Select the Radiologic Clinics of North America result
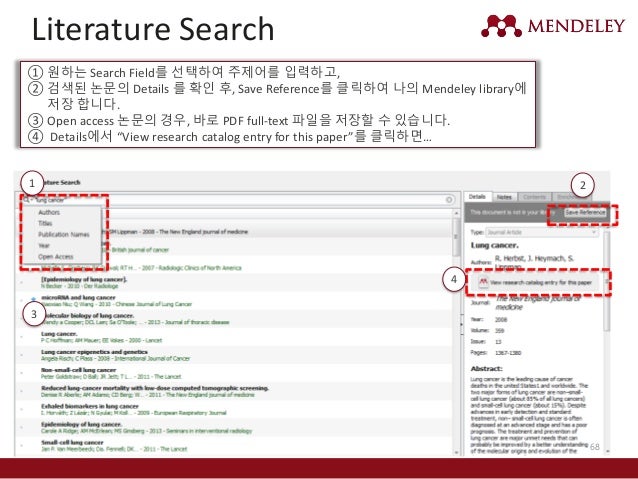638x479 pixels. 236,267
